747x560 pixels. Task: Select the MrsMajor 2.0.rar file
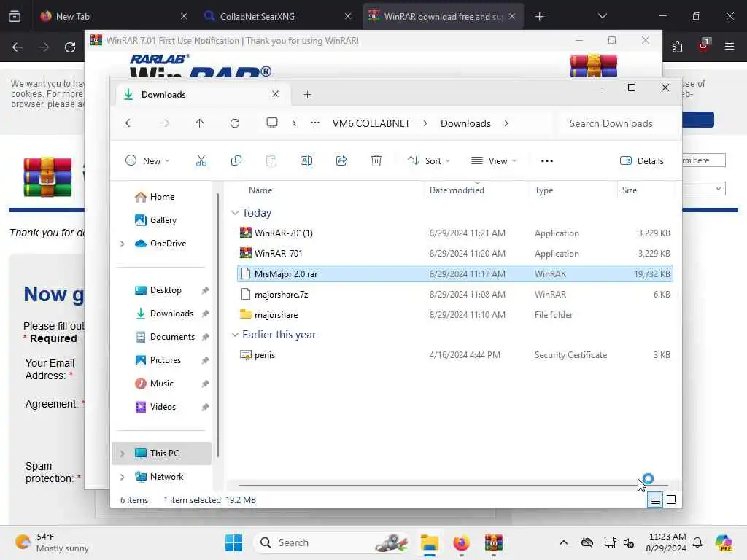[x=455, y=274]
